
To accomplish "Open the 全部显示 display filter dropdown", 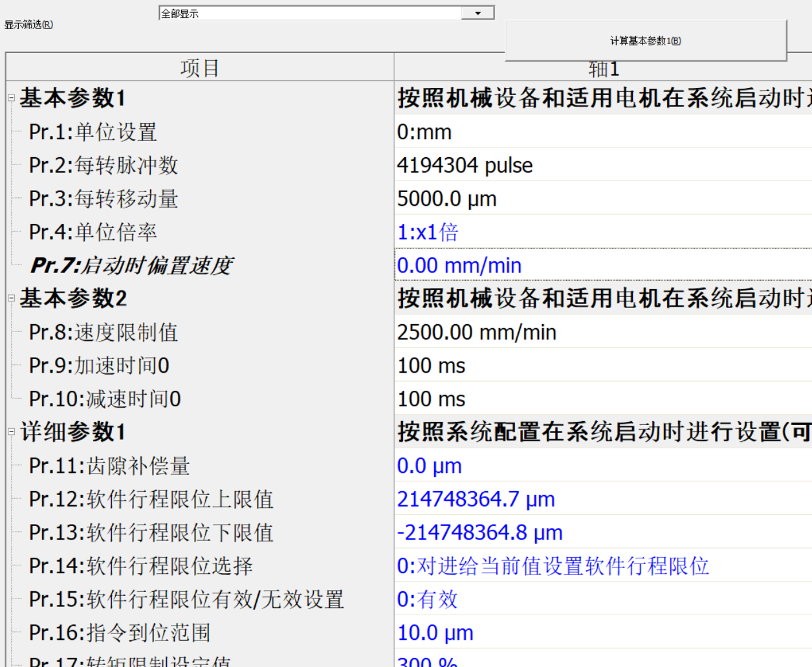I will point(477,13).
